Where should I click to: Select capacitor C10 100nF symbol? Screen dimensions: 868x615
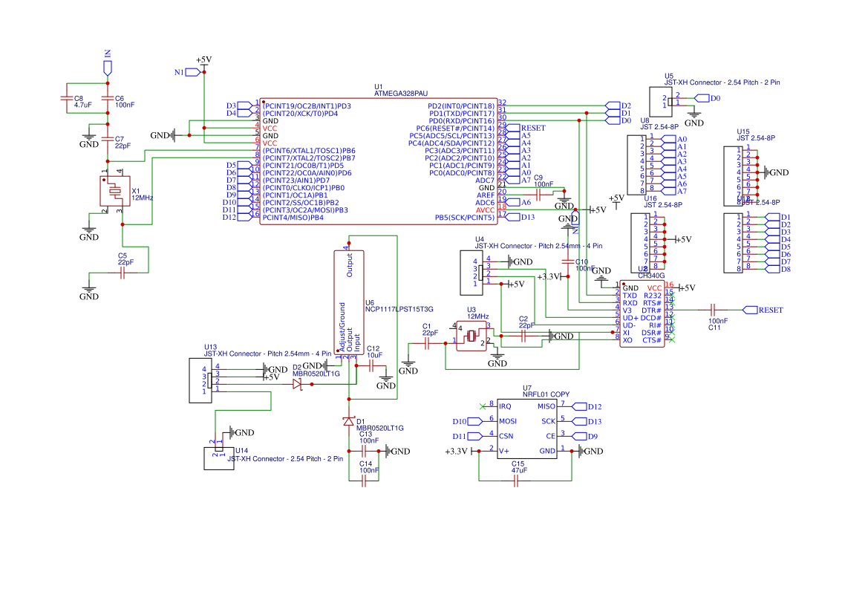(568, 262)
